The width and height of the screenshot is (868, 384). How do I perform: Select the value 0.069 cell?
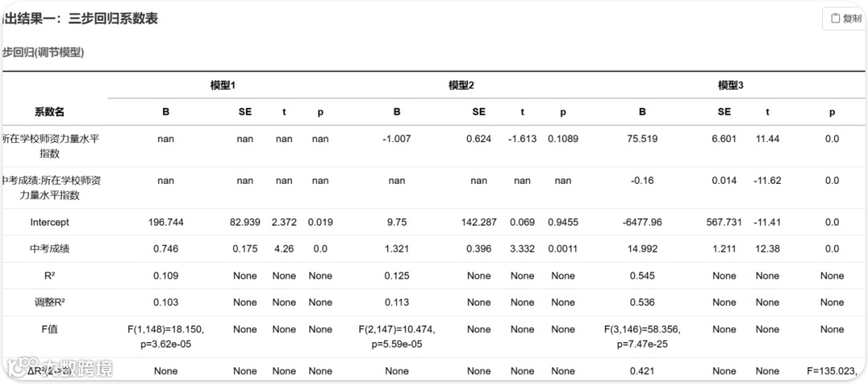point(522,222)
